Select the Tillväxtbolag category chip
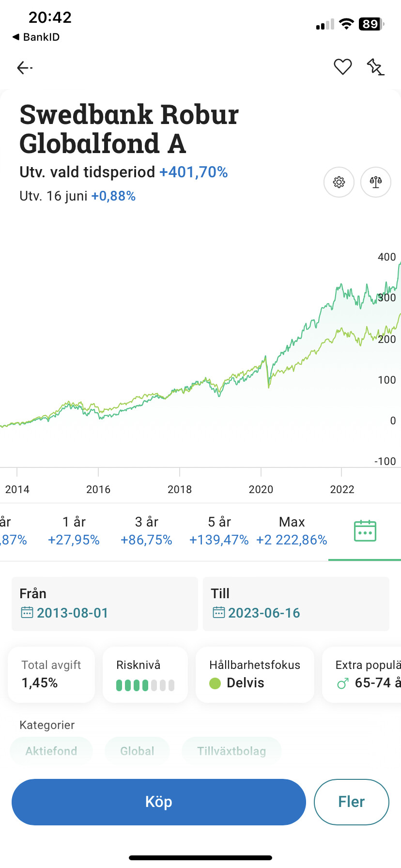 231,751
